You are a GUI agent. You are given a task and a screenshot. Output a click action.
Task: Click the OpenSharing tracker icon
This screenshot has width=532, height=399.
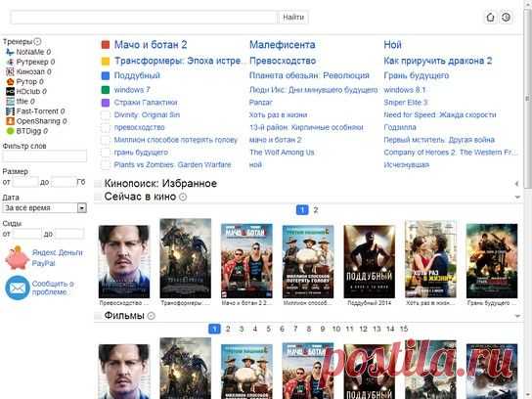coord(10,121)
